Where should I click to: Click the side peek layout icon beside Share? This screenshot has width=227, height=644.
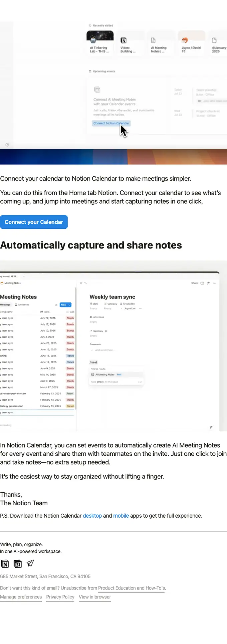(202, 283)
